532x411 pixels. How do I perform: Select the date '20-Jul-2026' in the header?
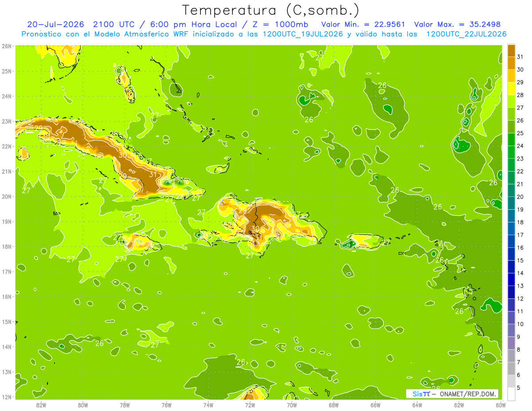coord(56,24)
